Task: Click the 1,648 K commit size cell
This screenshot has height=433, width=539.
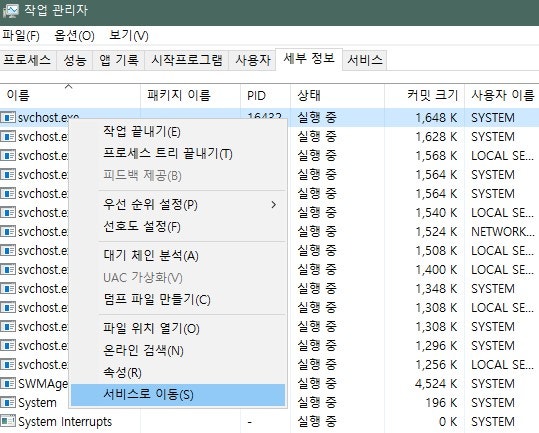Action: [436, 118]
